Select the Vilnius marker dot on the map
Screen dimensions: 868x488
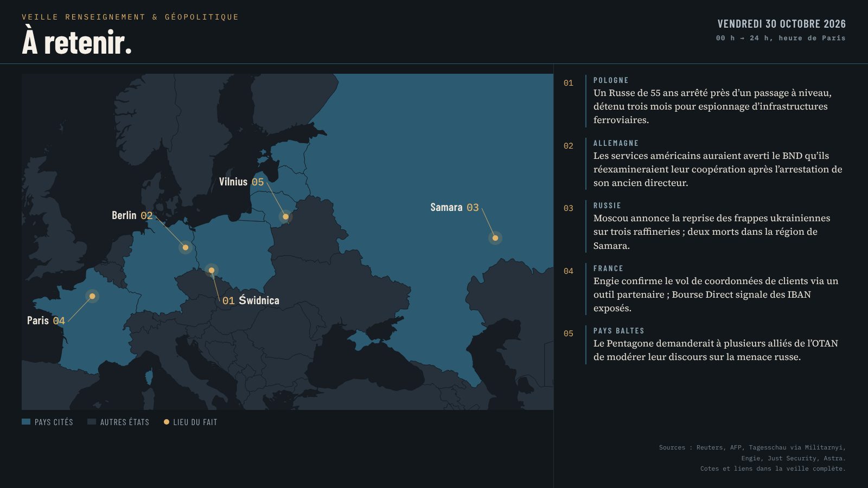coord(285,217)
